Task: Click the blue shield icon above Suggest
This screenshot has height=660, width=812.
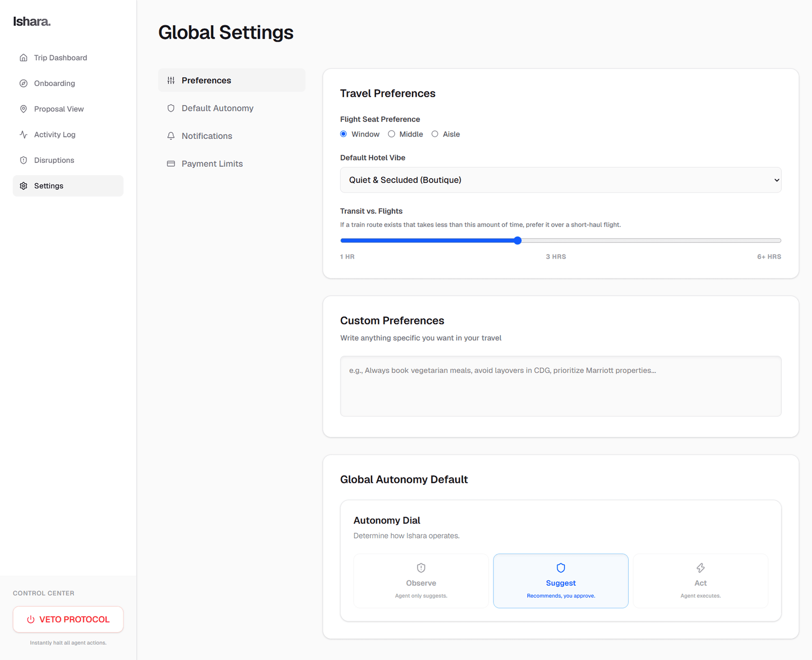Action: tap(561, 568)
